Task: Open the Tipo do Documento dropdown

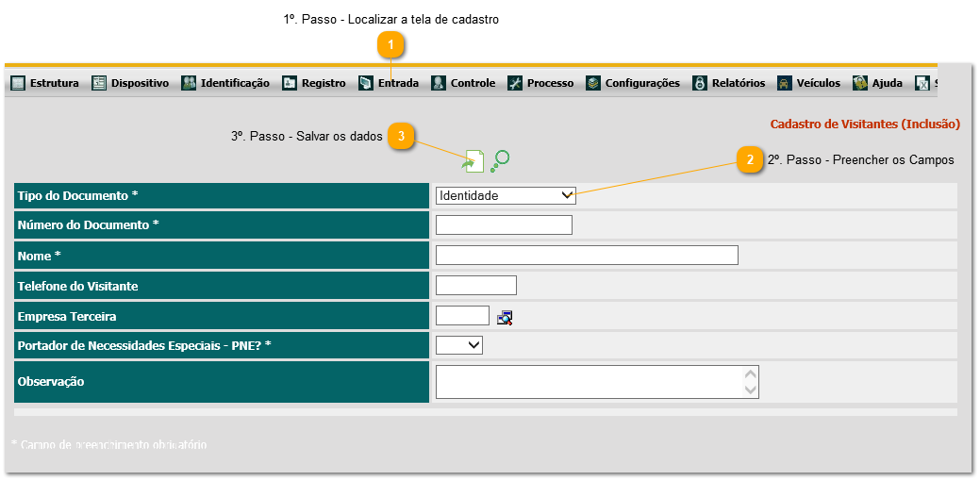Action: (x=506, y=195)
